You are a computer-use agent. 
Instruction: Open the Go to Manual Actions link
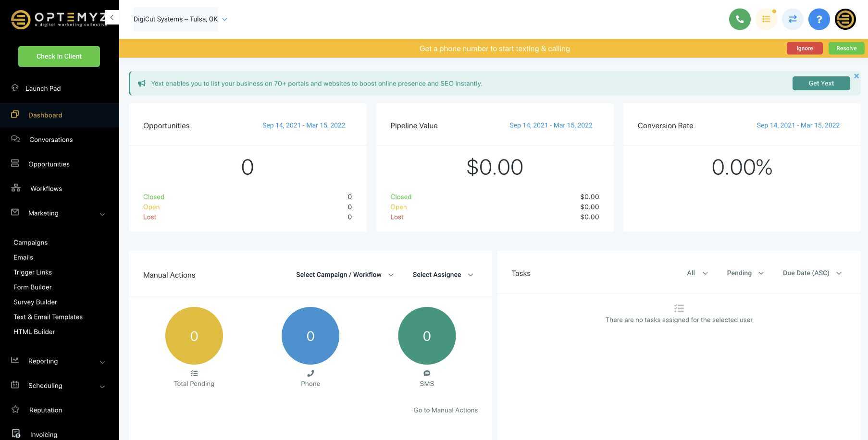[446, 410]
